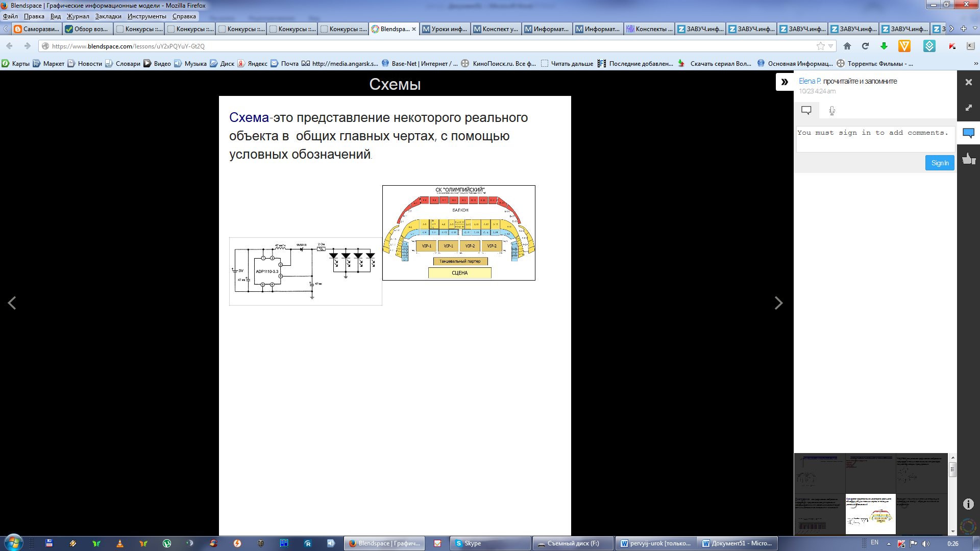Open downloads via green arrow icon
The image size is (980, 551).
click(884, 46)
